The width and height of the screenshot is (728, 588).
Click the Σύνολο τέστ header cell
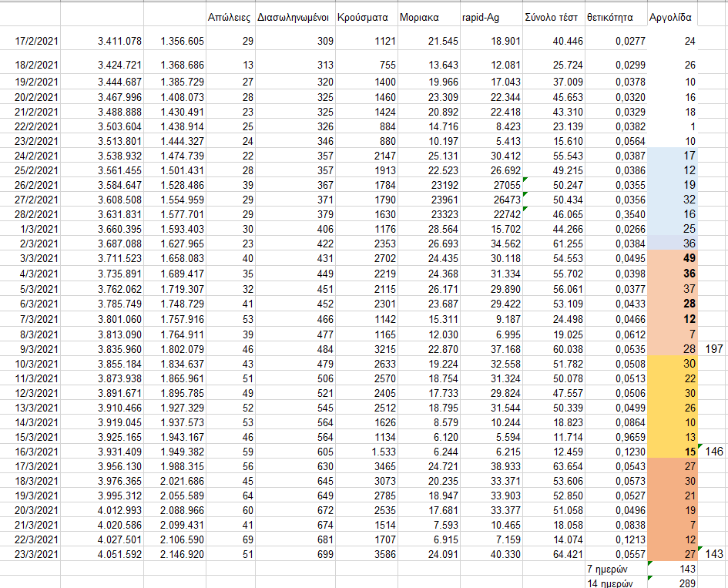552,17
